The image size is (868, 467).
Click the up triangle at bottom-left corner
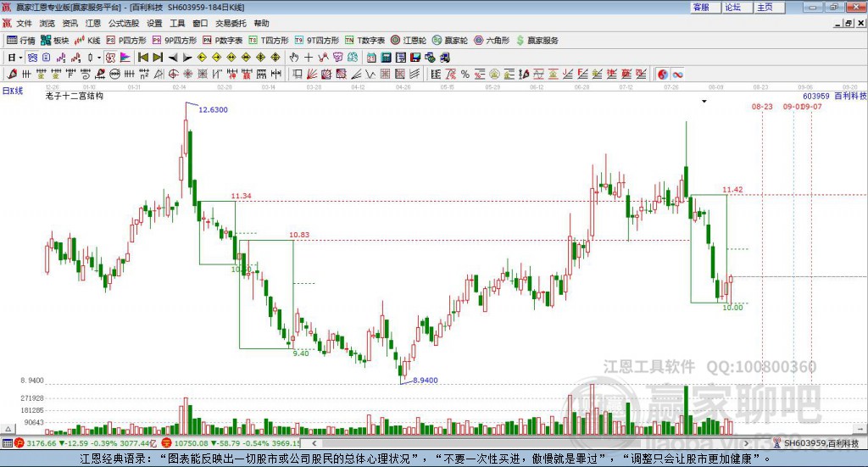8,429
